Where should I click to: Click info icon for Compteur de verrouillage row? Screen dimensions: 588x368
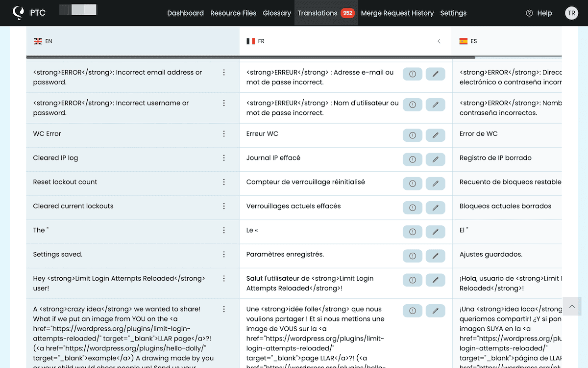[x=413, y=184]
